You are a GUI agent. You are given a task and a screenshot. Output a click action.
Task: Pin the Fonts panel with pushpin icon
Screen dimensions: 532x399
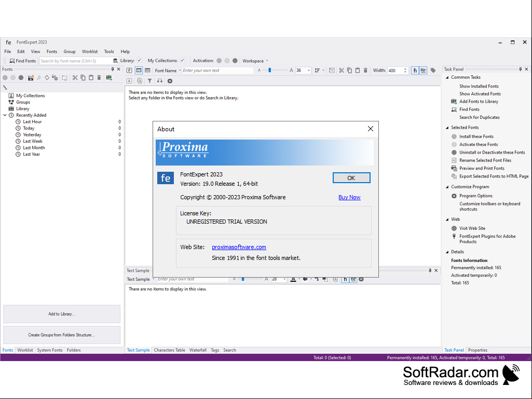113,69
